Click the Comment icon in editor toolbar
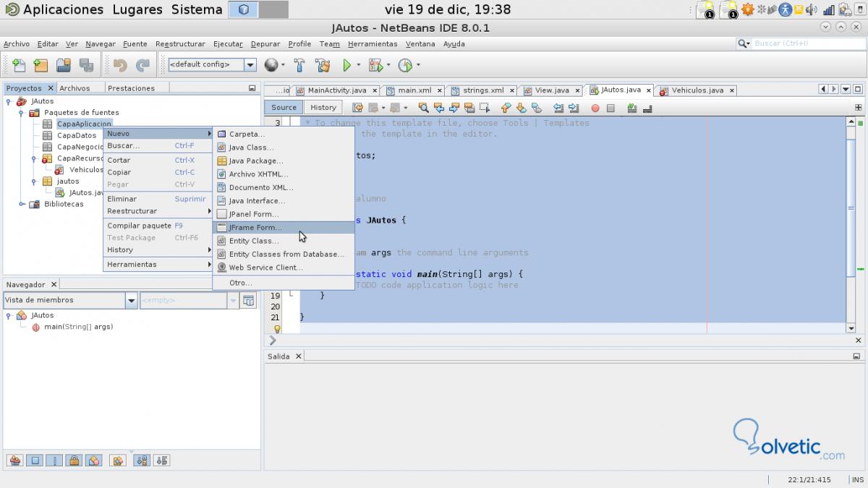This screenshot has width=868, height=488. coord(632,108)
